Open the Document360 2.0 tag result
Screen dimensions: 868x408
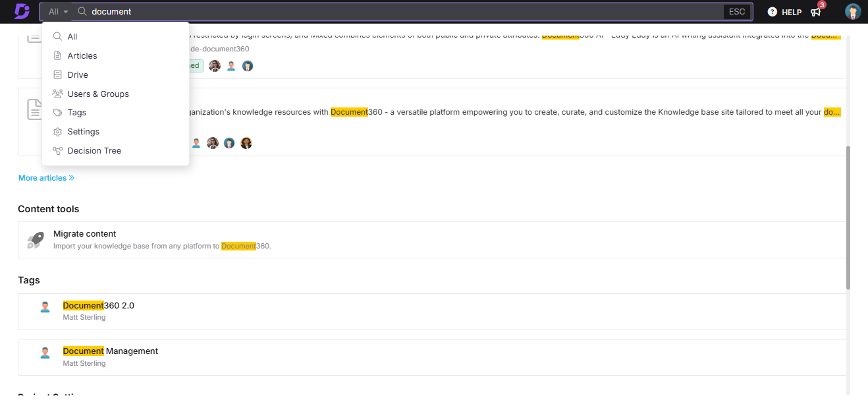click(x=432, y=312)
